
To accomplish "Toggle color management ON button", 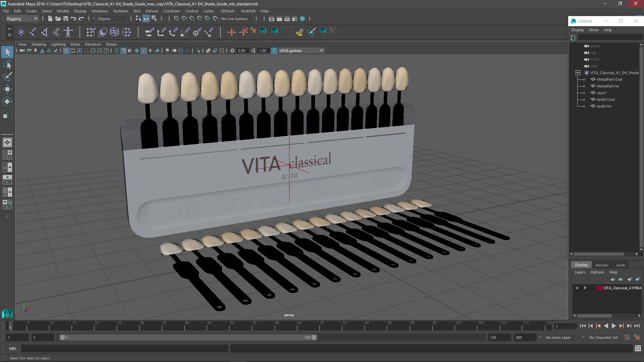I will point(274,51).
